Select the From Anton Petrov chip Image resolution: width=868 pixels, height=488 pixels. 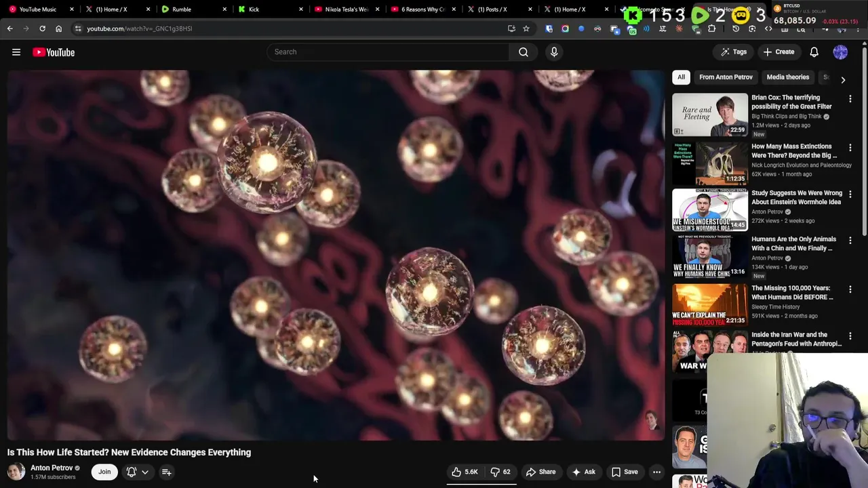click(x=726, y=77)
